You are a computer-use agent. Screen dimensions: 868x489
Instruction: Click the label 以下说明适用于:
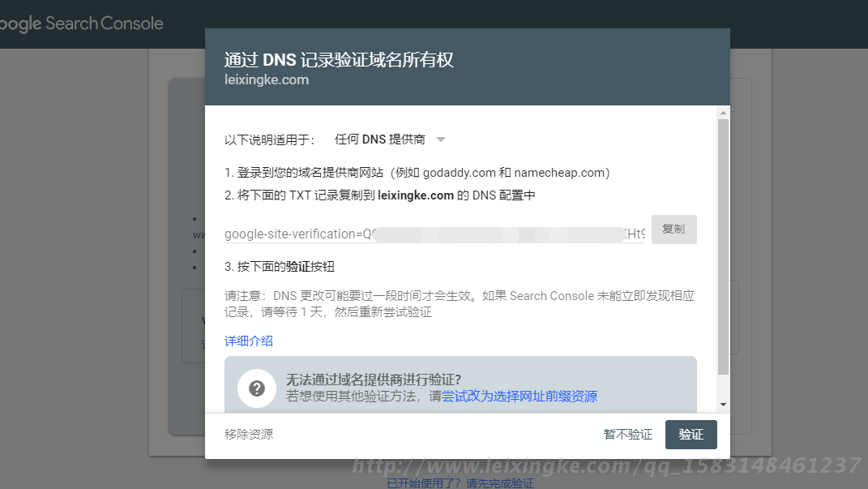(270, 140)
